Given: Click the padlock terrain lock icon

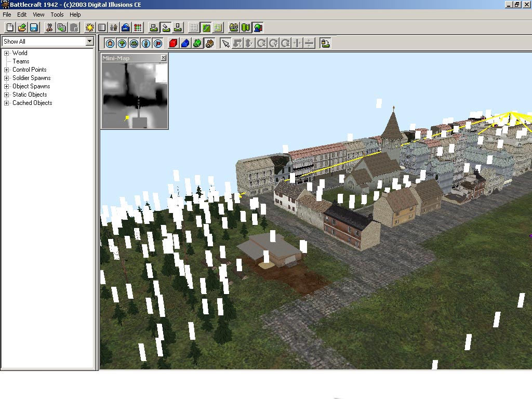Looking at the screenshot, I should (x=325, y=44).
